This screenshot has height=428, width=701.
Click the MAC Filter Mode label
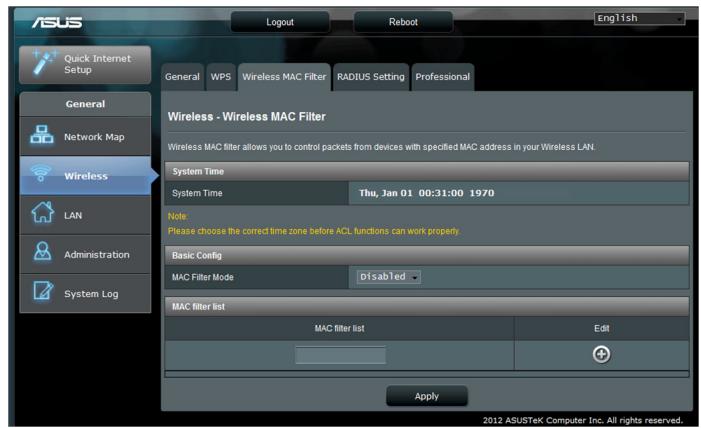203,277
